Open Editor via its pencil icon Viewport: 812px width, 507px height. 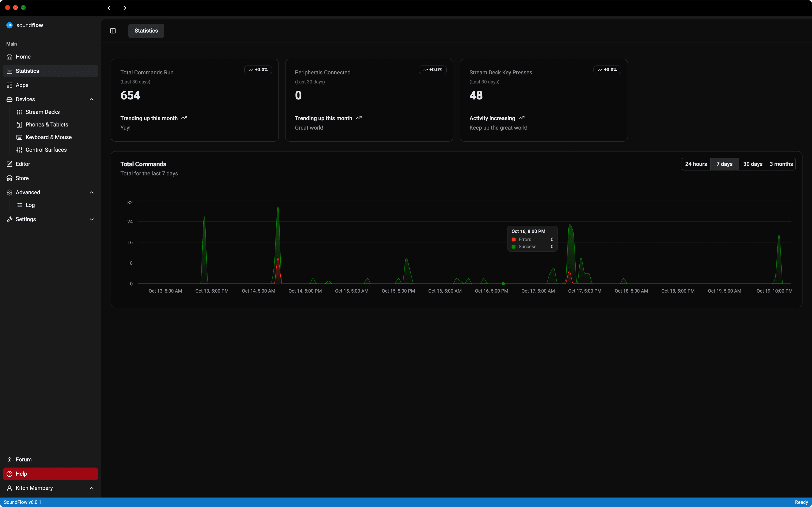pyautogui.click(x=9, y=164)
